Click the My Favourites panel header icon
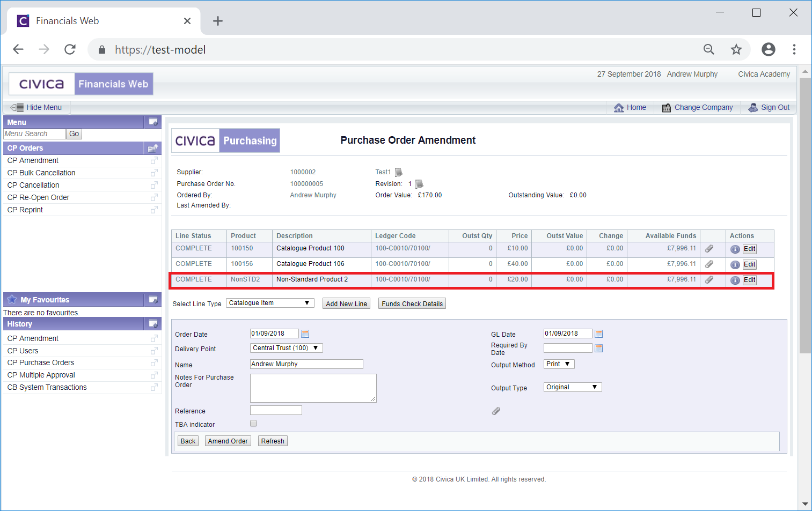This screenshot has height=511, width=812. tap(153, 300)
